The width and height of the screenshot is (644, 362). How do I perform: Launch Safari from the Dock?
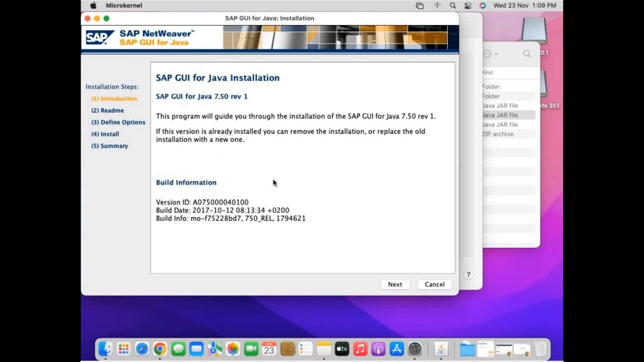coord(142,348)
